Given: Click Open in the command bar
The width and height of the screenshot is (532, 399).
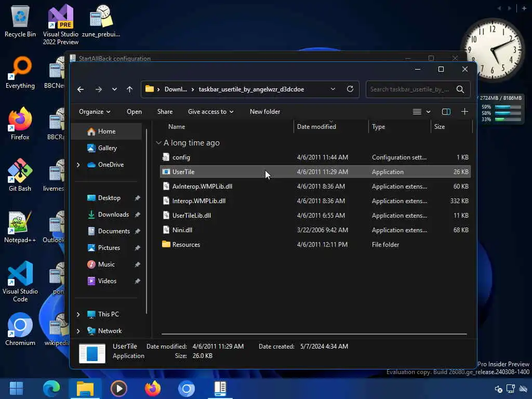Looking at the screenshot, I should [134, 112].
